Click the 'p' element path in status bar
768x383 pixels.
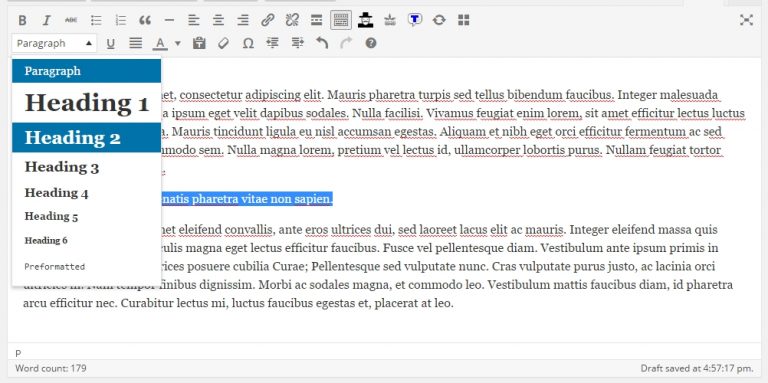coord(19,352)
